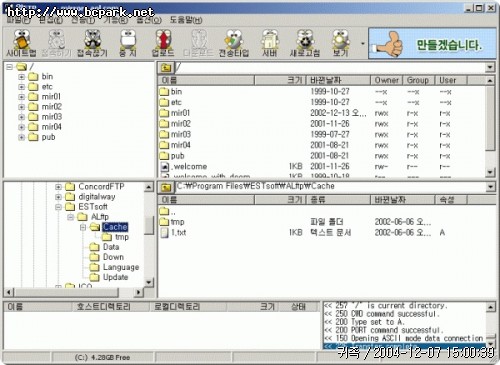Viewport: 500px width, 365px height.
Task: Sort local list by 종류 type column
Action: click(338, 200)
